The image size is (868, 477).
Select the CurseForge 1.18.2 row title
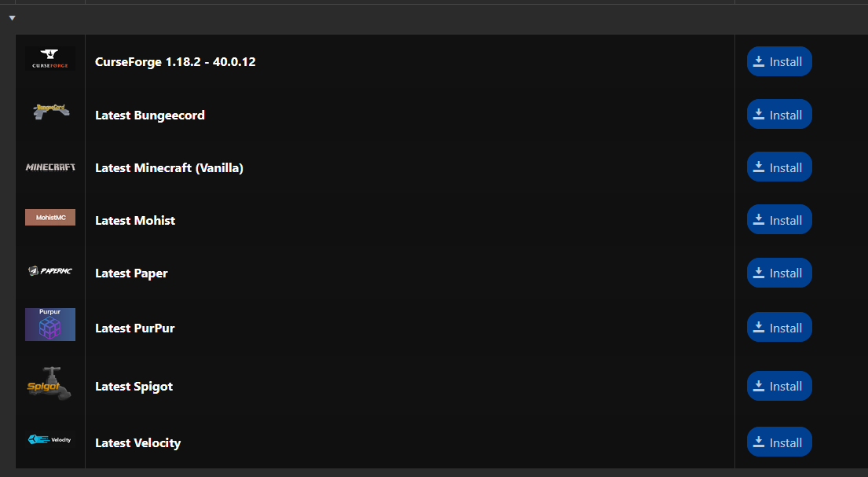(x=175, y=62)
